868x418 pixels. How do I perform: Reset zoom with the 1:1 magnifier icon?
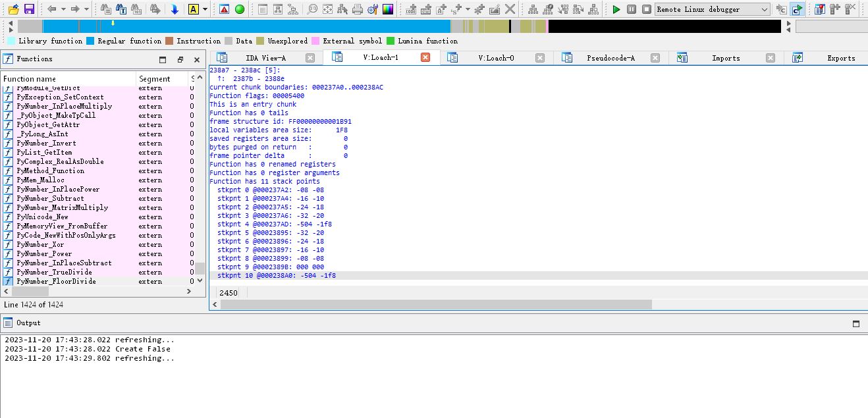[312, 9]
